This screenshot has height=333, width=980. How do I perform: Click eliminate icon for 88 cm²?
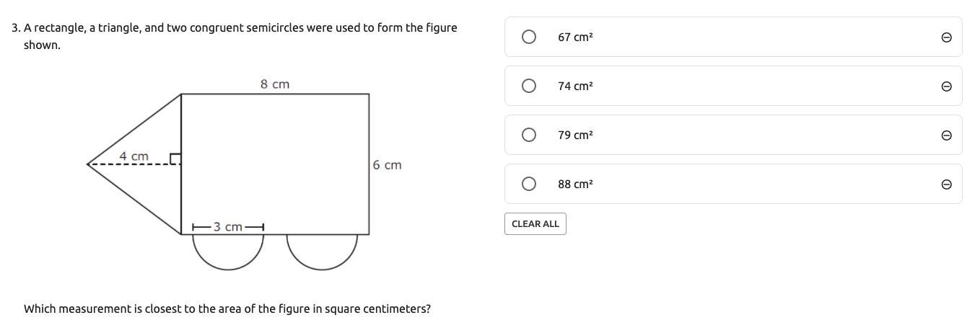[946, 185]
